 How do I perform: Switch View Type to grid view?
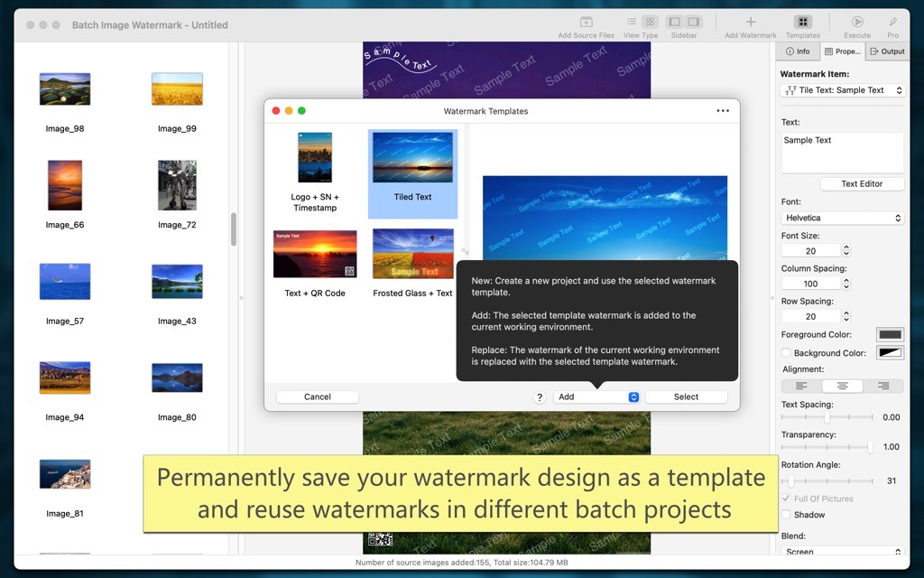pyautogui.click(x=650, y=22)
